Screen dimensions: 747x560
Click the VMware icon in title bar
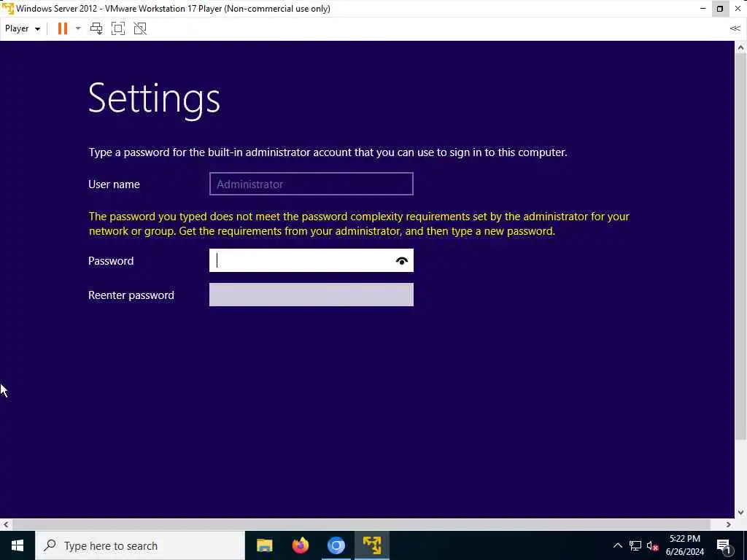coord(7,9)
